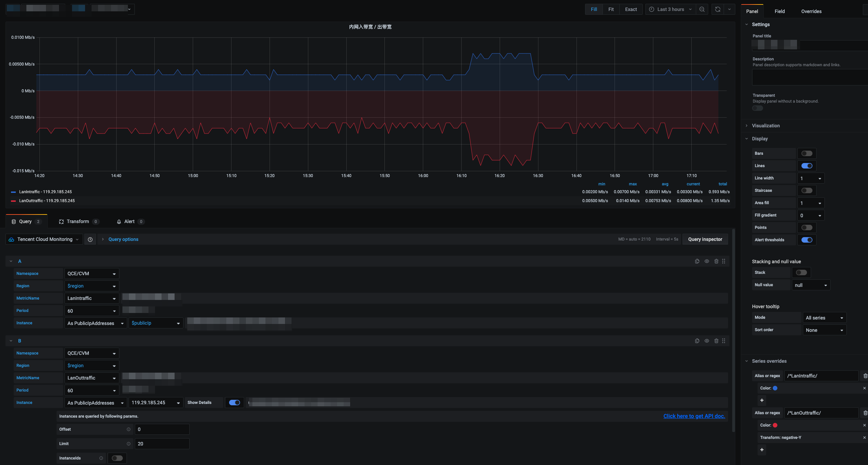Open LanIntraffic MetricName dropdown
Viewport: 868px width, 465px height.
91,298
